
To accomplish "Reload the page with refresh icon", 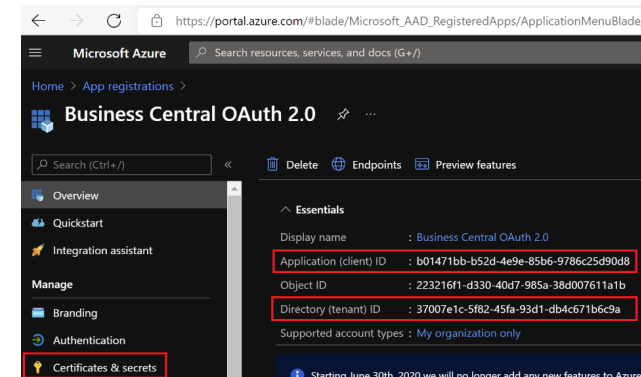I will [114, 20].
